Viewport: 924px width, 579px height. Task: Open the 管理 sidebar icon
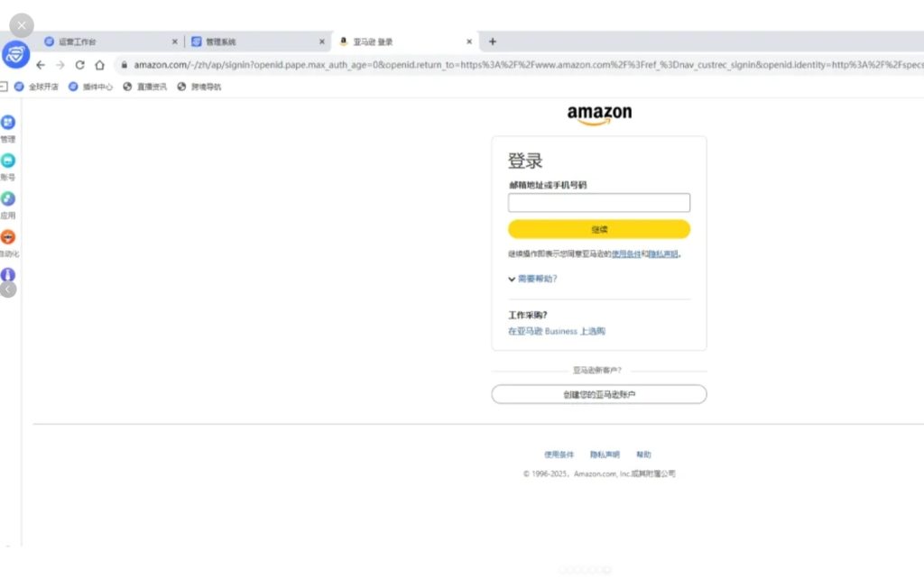[8, 123]
